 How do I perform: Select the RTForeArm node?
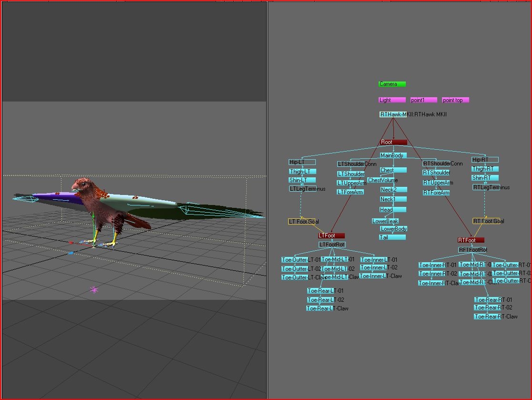tap(435, 193)
